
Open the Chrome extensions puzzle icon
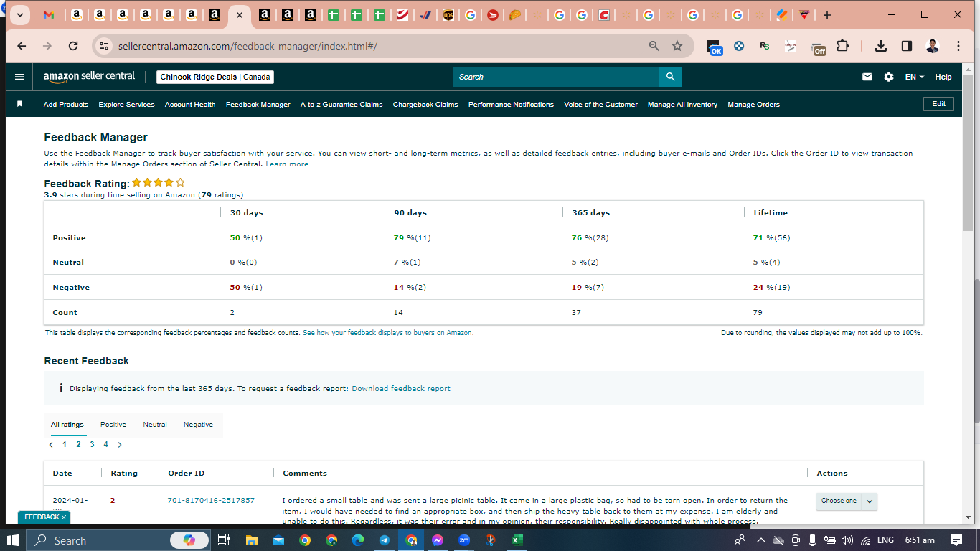pyautogui.click(x=843, y=46)
